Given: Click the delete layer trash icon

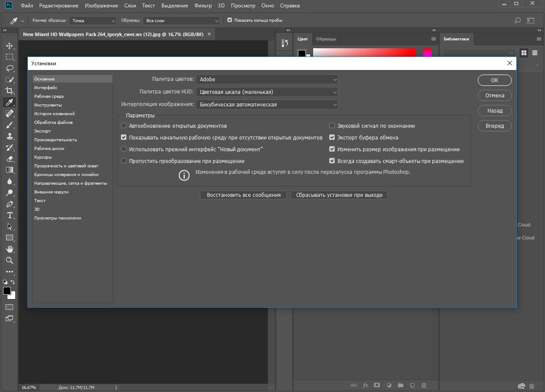Looking at the screenshot, I should (x=424, y=385).
